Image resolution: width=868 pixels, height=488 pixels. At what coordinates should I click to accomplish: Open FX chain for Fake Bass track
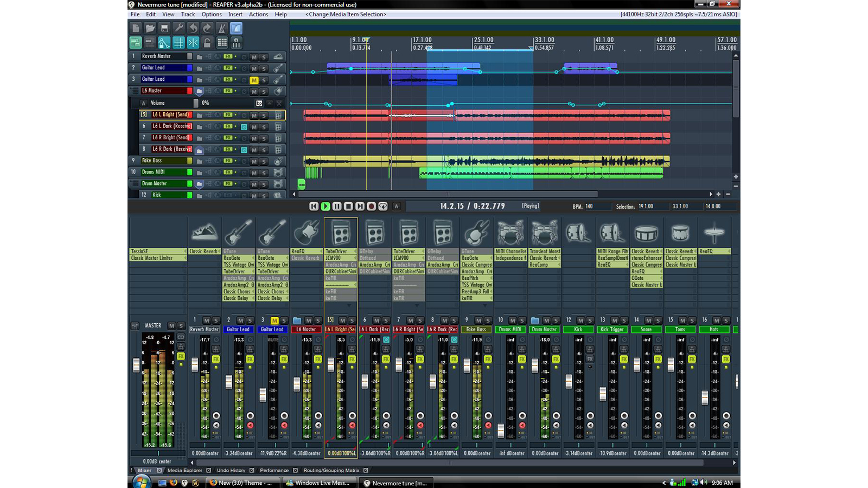click(228, 161)
